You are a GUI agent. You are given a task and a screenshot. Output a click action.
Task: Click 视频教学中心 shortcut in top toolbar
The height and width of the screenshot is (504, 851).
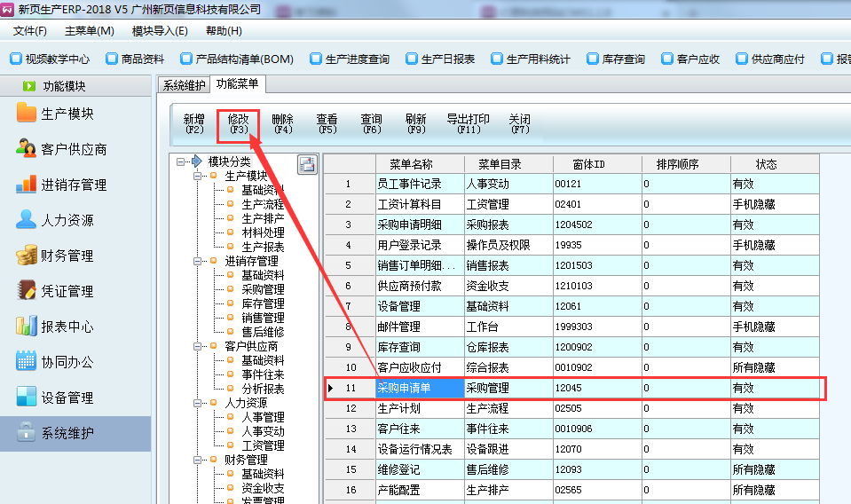click(x=50, y=59)
